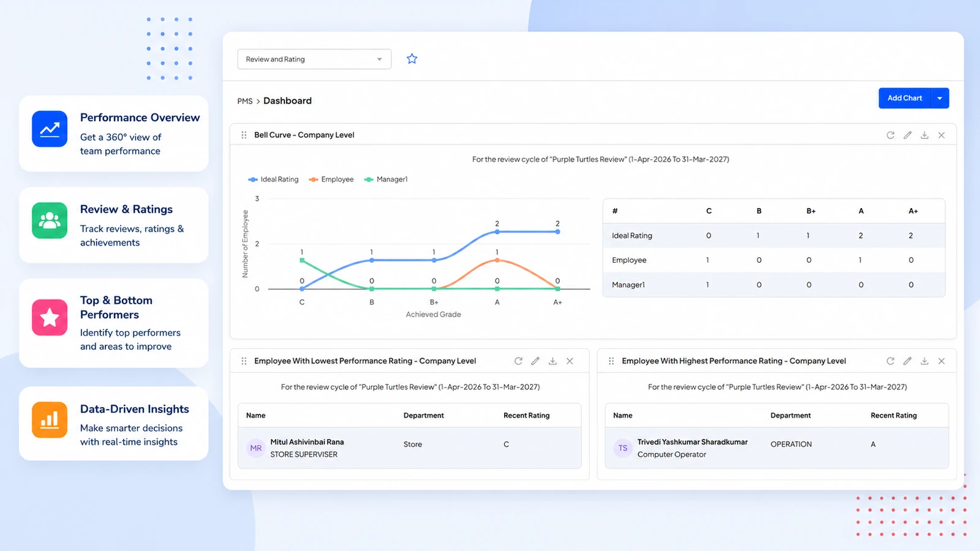Click the Add Chart button
980x551 pixels.
[x=905, y=98]
